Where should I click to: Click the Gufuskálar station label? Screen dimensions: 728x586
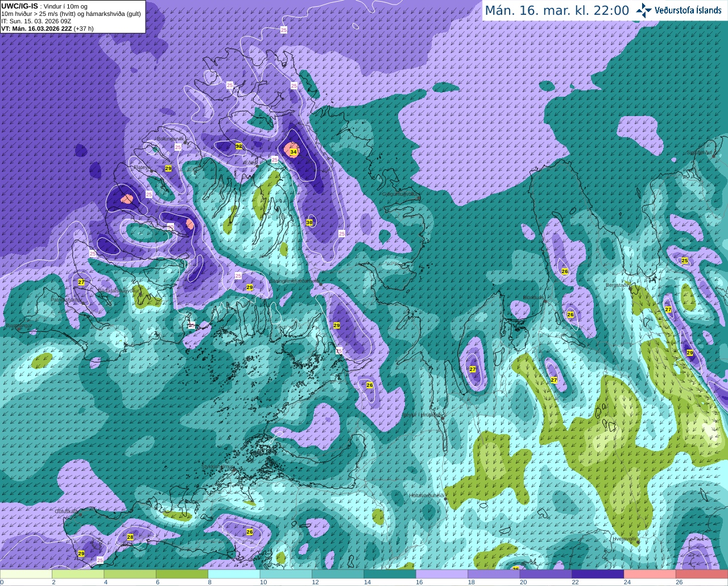[x=66, y=511]
